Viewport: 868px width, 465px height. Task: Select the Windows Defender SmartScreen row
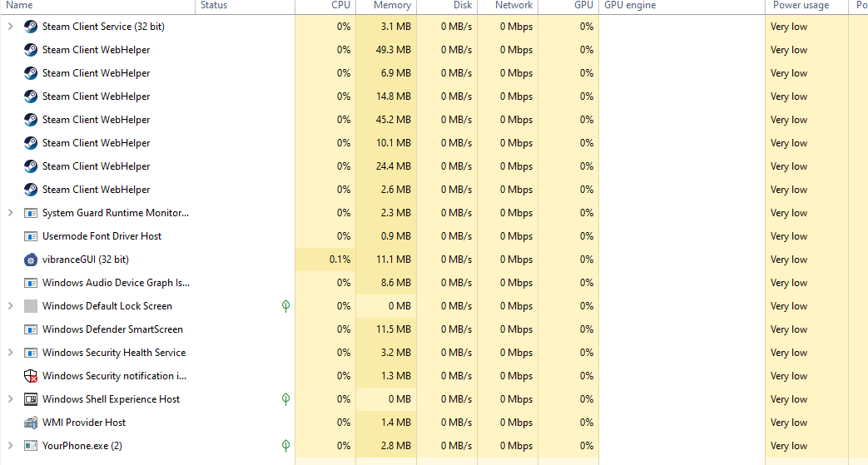pyautogui.click(x=112, y=329)
